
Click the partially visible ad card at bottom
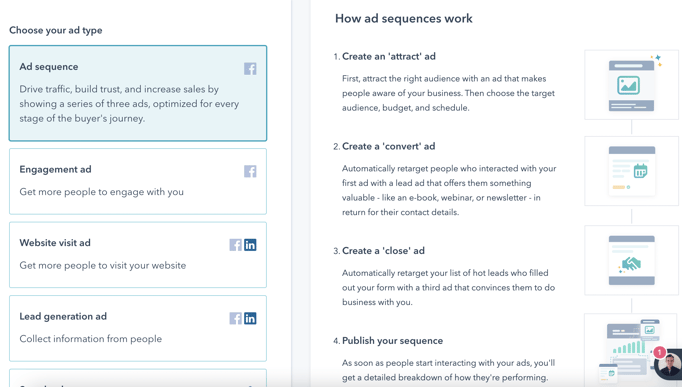(x=138, y=378)
